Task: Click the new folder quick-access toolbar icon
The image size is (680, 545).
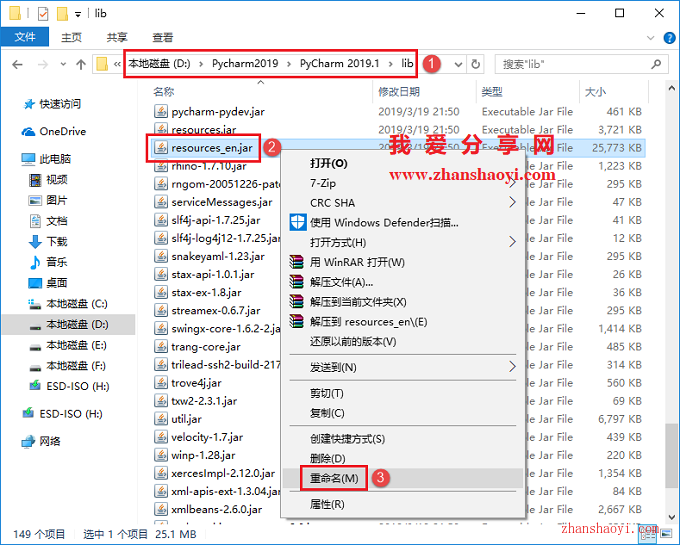Action: [x=62, y=14]
